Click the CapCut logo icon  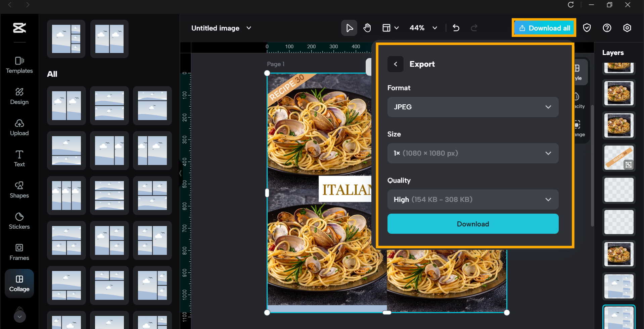(x=19, y=28)
